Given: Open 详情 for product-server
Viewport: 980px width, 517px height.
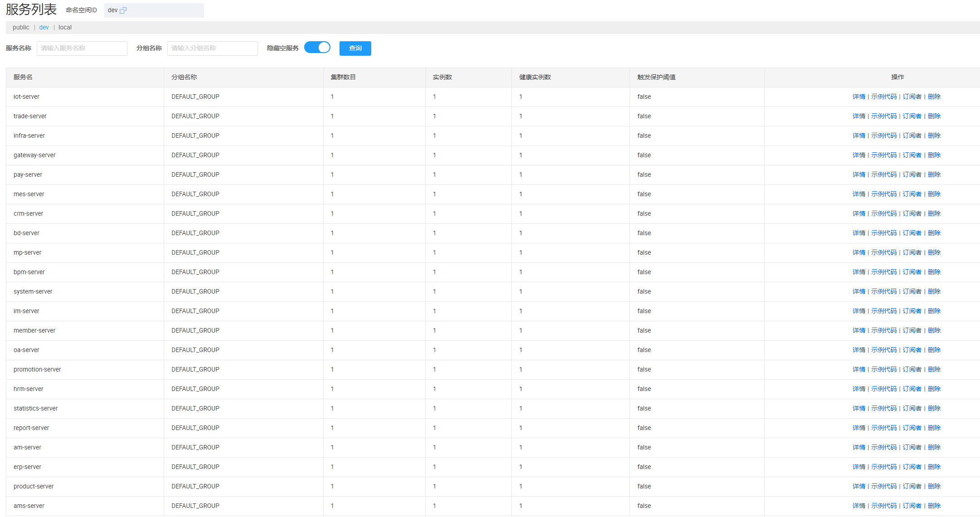Looking at the screenshot, I should (859, 487).
